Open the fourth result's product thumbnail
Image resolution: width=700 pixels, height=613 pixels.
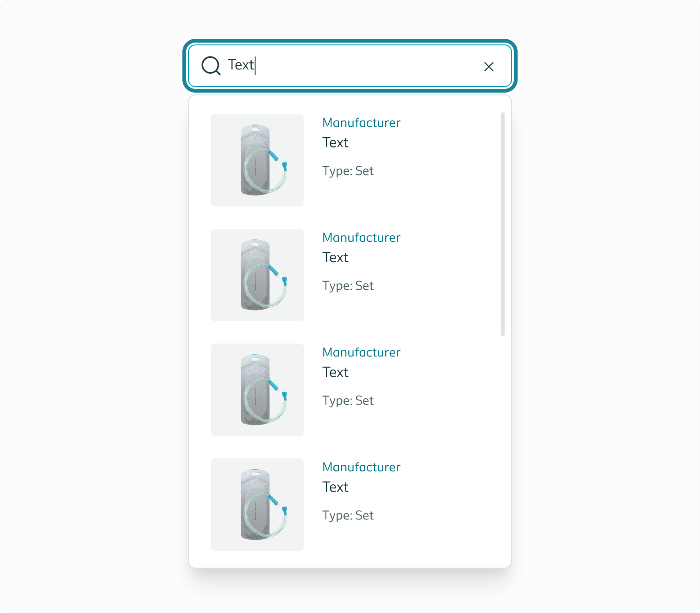click(257, 504)
